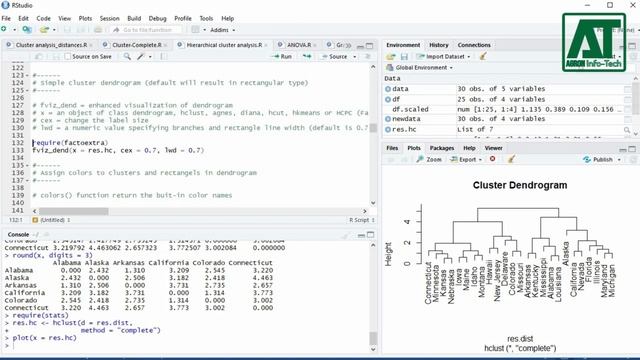Image resolution: width=640 pixels, height=360 pixels.
Task: Click the show in new window editor icon
Action: click(39, 56)
